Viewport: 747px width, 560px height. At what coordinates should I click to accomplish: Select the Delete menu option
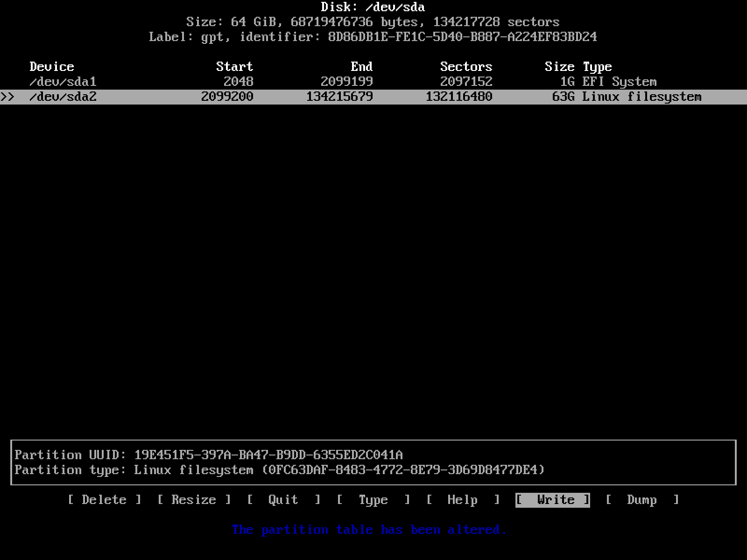[x=104, y=500]
